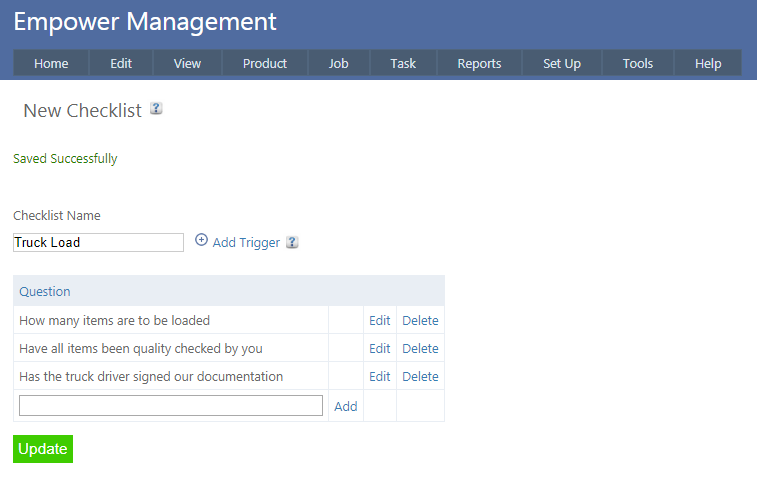Click the plus icon beside Add Trigger

coord(201,241)
